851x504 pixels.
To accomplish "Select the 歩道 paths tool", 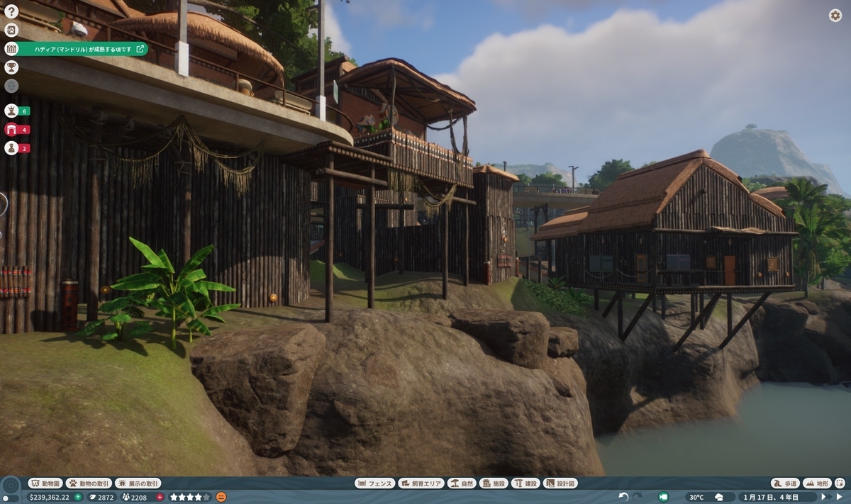I will pyautogui.click(x=786, y=483).
